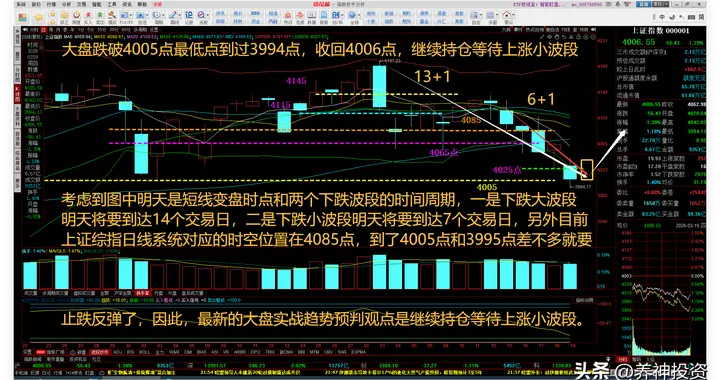
Task: Open the colorful home grid icon
Action: pyautogui.click(x=22, y=17)
